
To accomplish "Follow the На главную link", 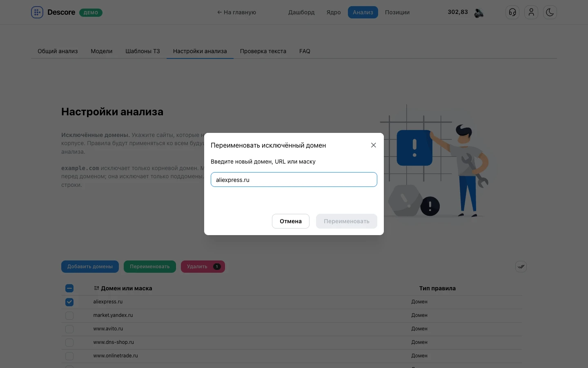I will (236, 12).
